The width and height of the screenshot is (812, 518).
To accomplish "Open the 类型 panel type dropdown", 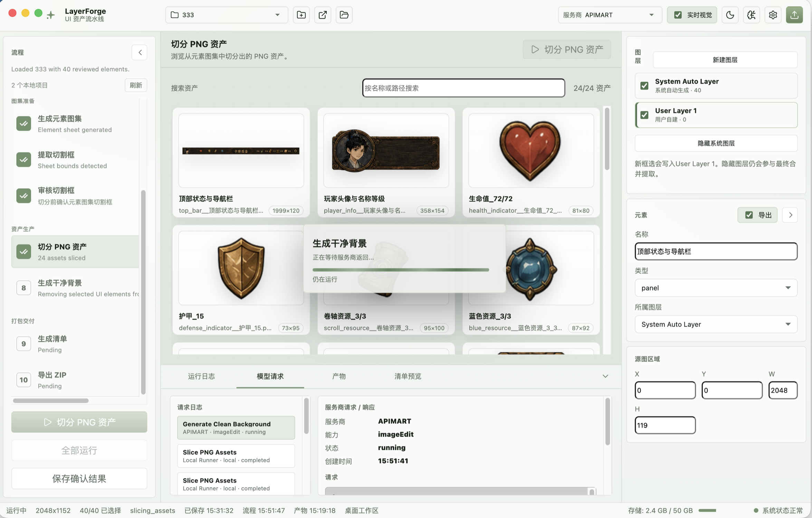I will pos(716,288).
